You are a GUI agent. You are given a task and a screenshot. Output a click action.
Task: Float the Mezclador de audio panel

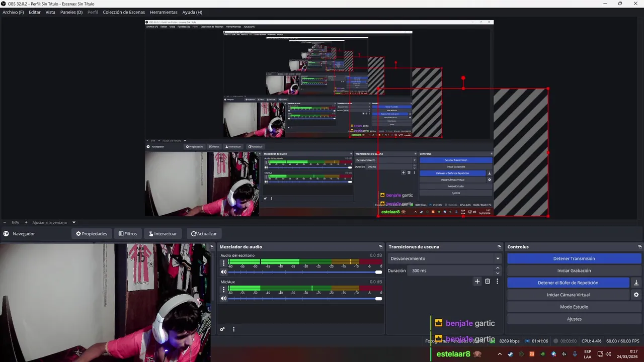coord(380,247)
